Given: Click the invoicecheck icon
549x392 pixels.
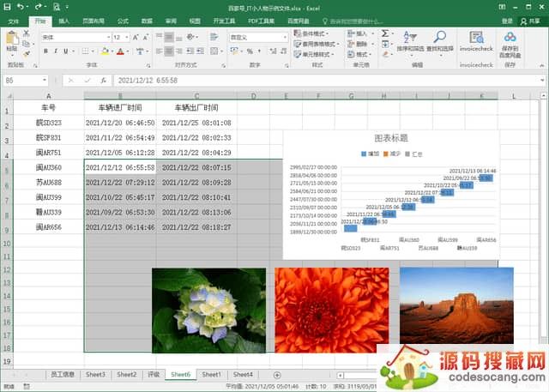Looking at the screenshot, I should [x=475, y=39].
